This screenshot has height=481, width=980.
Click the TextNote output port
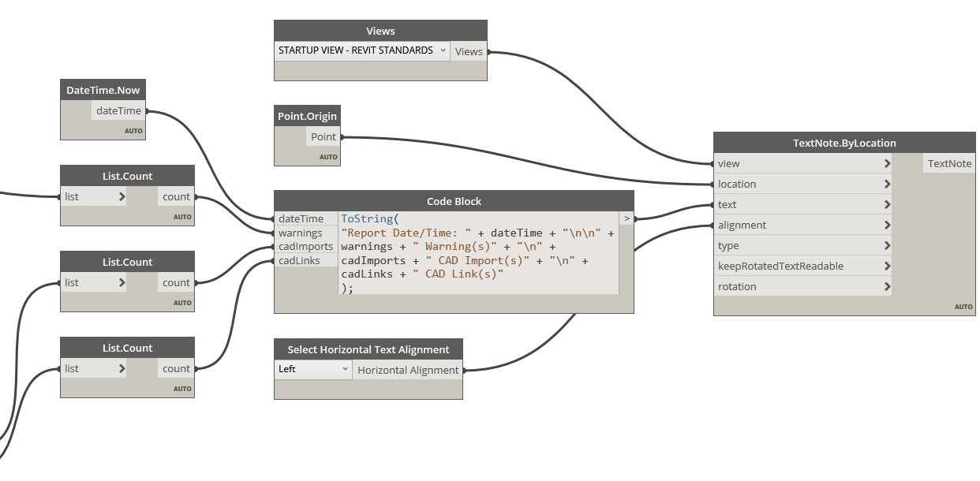pos(949,163)
